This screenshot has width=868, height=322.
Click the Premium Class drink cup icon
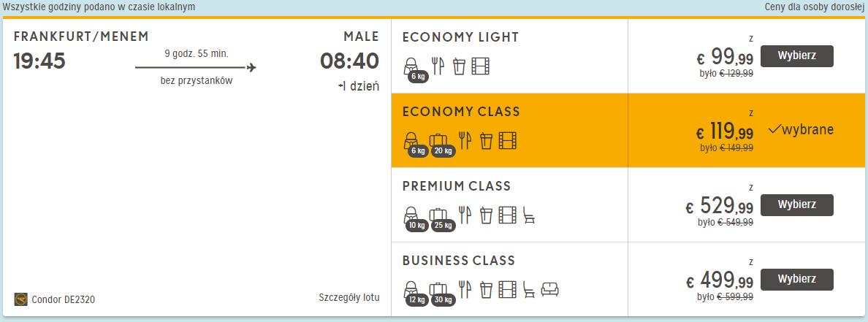pyautogui.click(x=486, y=215)
